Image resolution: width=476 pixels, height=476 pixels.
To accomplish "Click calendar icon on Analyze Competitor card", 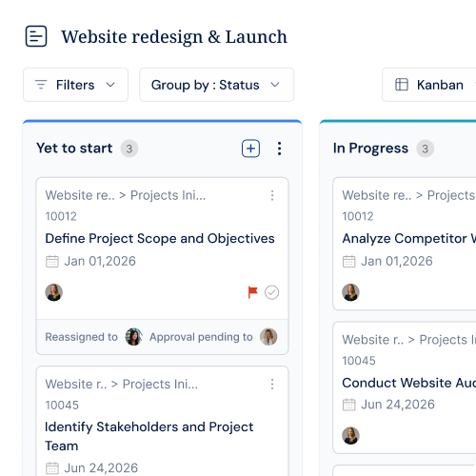I will pos(348,262).
